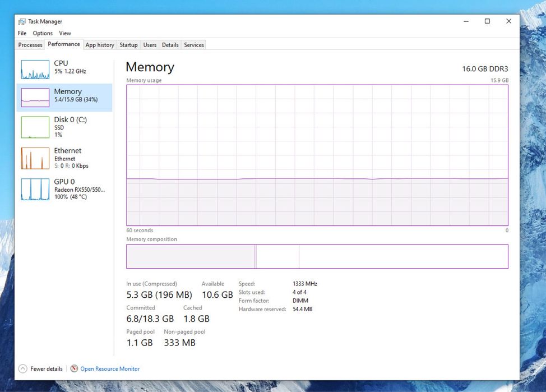Click the CPU label in sidebar
This screenshot has height=392, width=546.
click(61, 63)
